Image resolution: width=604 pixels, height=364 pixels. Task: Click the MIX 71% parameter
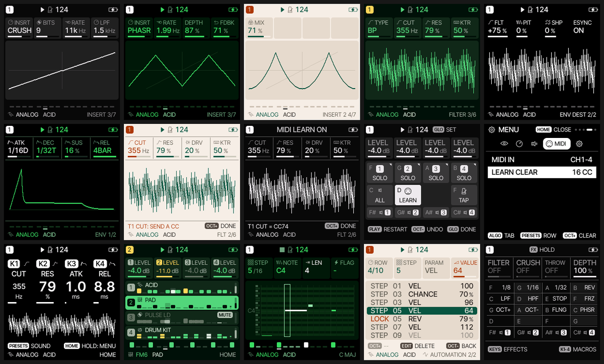[x=259, y=27]
